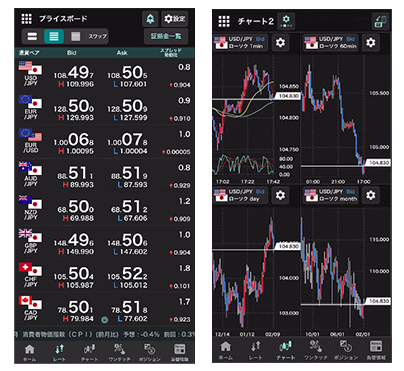Open settings for the USD/JPY 60min chart

click(x=371, y=43)
